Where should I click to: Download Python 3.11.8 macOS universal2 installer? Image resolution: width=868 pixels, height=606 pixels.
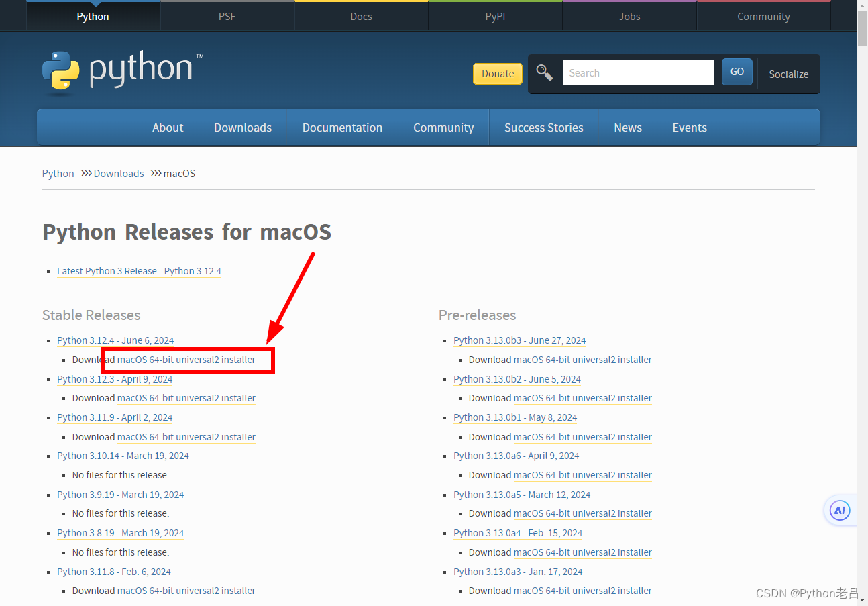186,591
